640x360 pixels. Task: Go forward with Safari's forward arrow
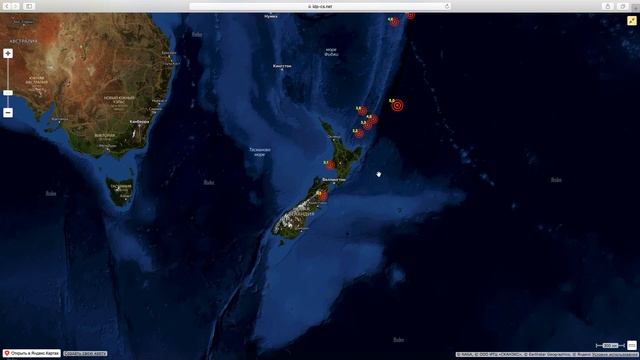tap(16, 6)
